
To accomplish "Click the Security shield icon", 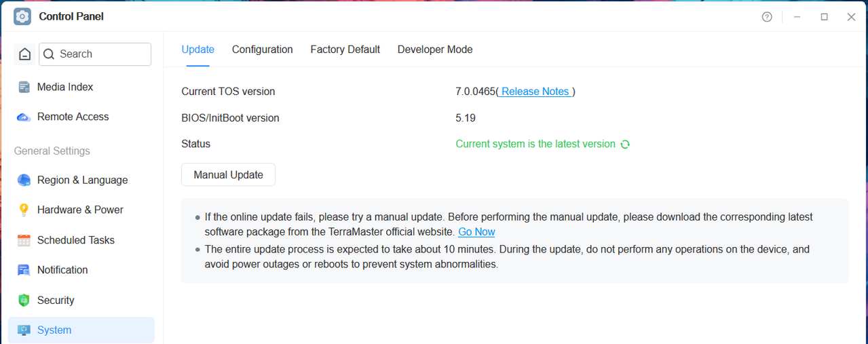I will 24,300.
